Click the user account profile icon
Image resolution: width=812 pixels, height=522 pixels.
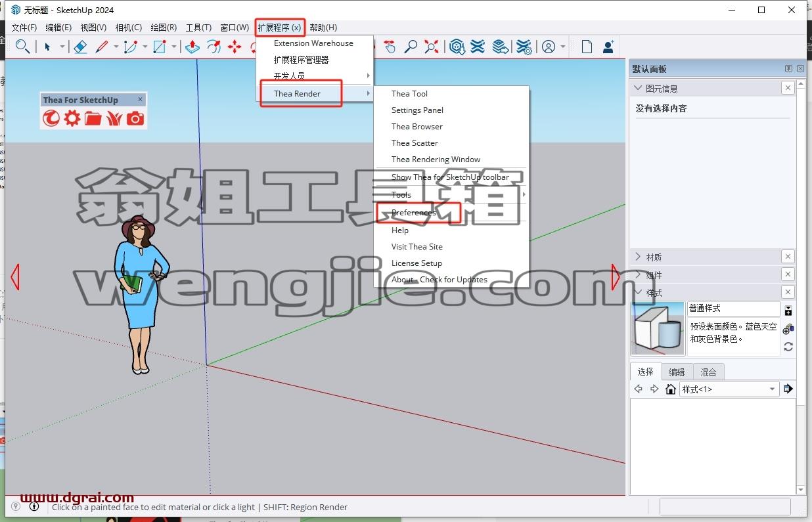[x=549, y=47]
